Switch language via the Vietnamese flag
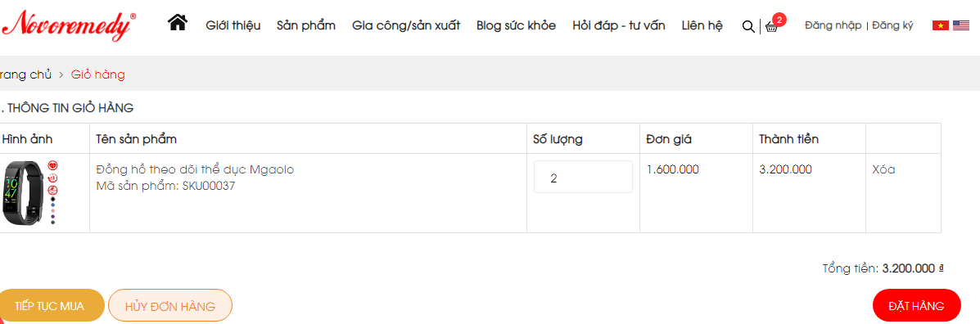The width and height of the screenshot is (980, 324). point(940,25)
